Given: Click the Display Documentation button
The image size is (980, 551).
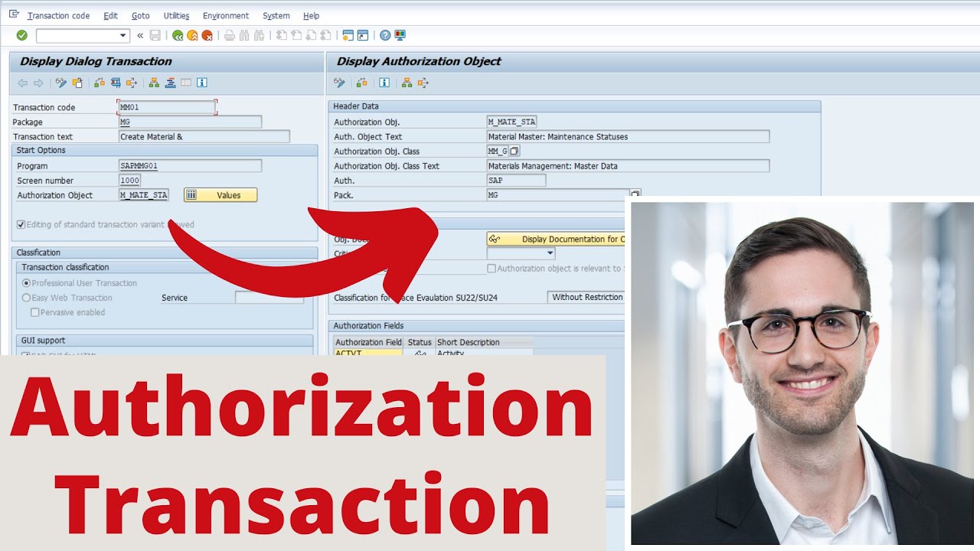Looking at the screenshot, I should tap(557, 240).
